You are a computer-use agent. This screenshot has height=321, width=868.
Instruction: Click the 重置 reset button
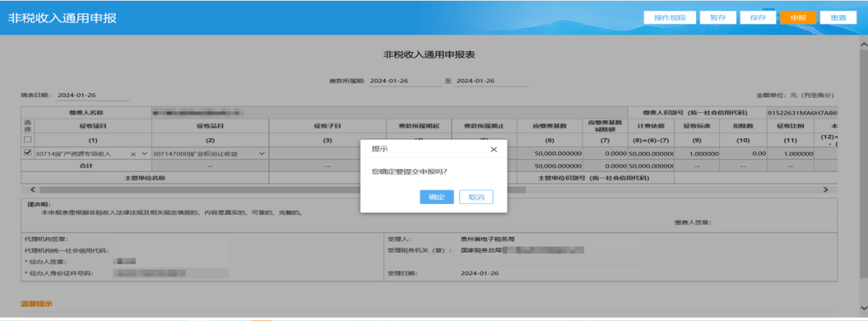tap(838, 18)
